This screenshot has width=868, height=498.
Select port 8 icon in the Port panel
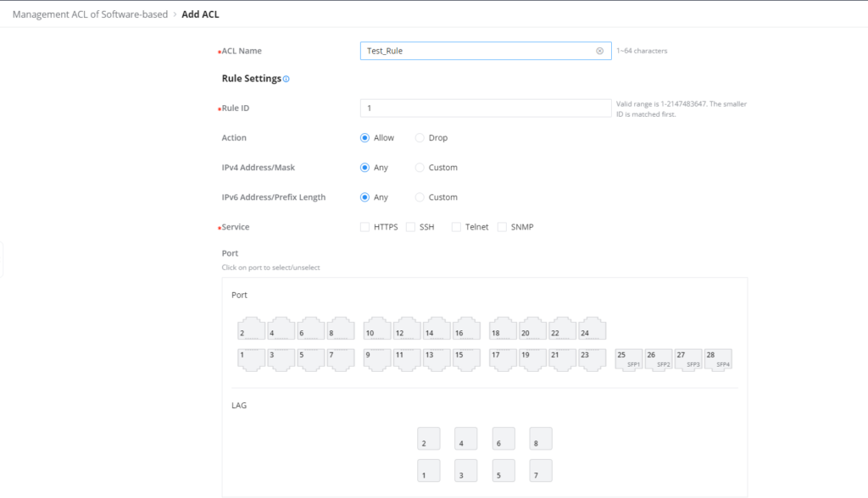(341, 328)
